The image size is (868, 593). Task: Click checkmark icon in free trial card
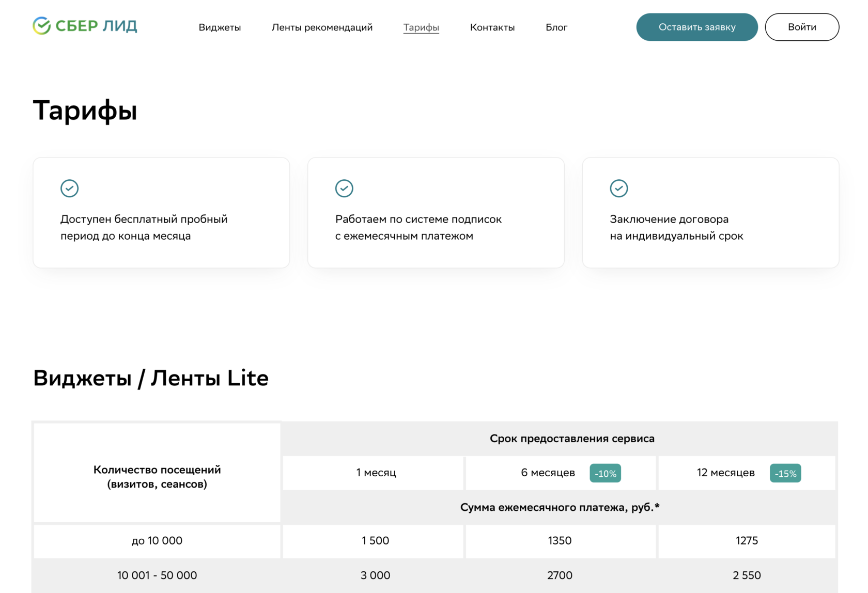70,189
